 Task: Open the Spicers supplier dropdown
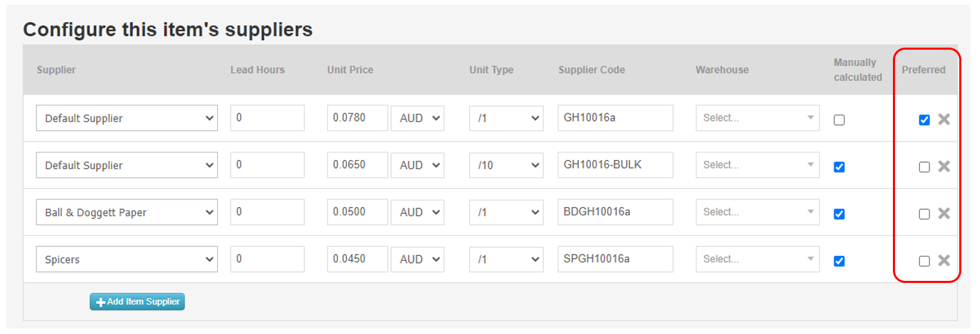pyautogui.click(x=126, y=259)
